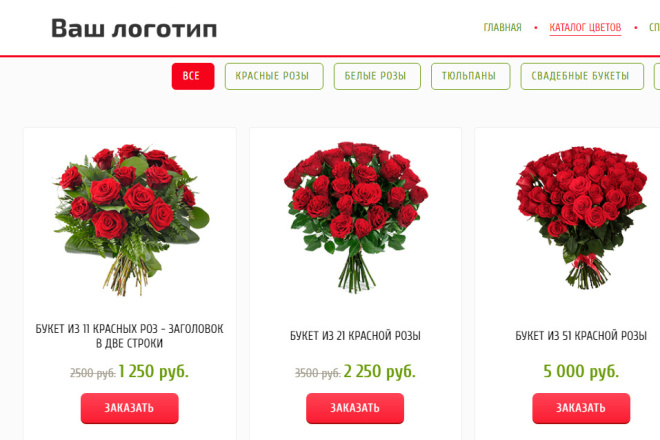Image resolution: width=660 pixels, height=440 pixels.
Task: Select the 'Все' category filter
Action: point(193,76)
